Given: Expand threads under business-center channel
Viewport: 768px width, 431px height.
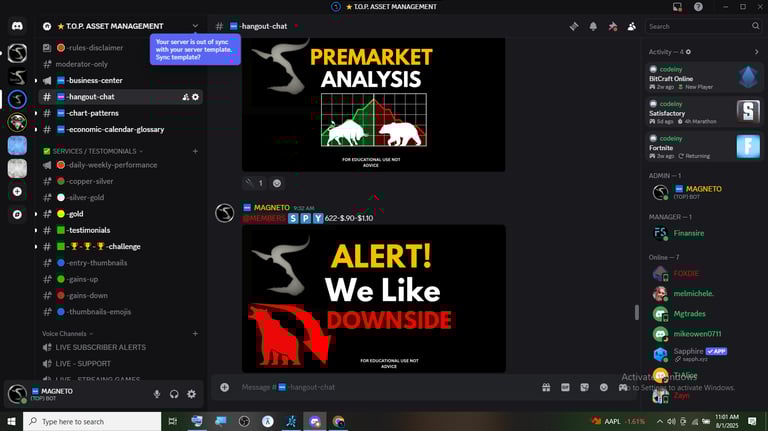Looking at the screenshot, I should [36, 81].
